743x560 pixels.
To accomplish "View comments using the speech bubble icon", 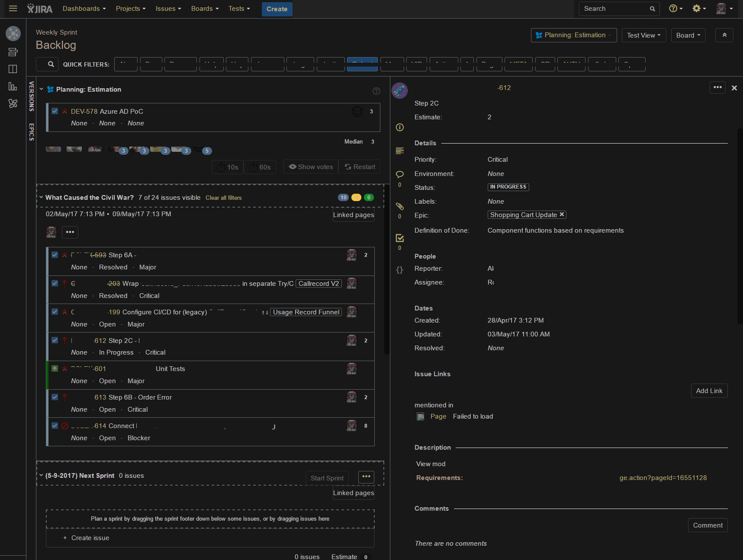I will (x=399, y=174).
